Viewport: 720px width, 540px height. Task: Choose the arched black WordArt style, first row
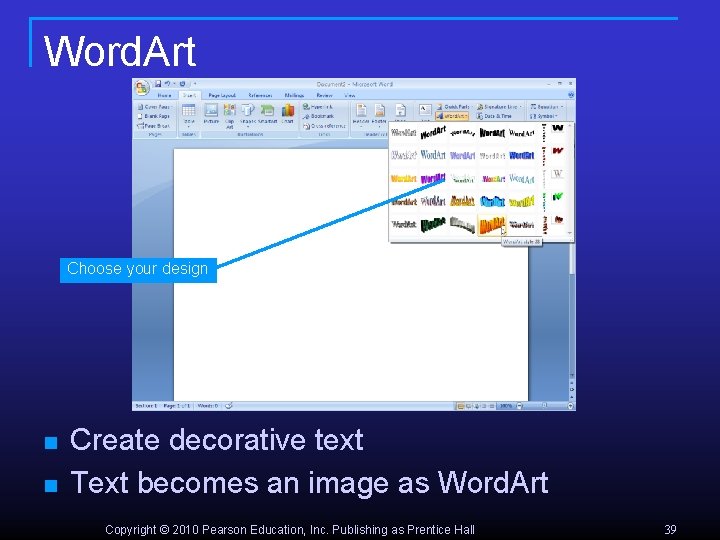click(x=462, y=133)
